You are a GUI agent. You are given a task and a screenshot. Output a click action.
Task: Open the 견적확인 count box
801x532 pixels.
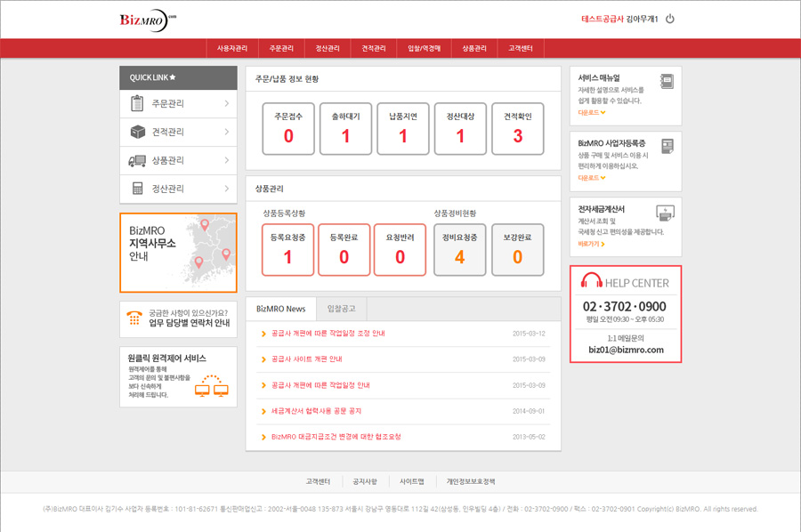coord(517,129)
